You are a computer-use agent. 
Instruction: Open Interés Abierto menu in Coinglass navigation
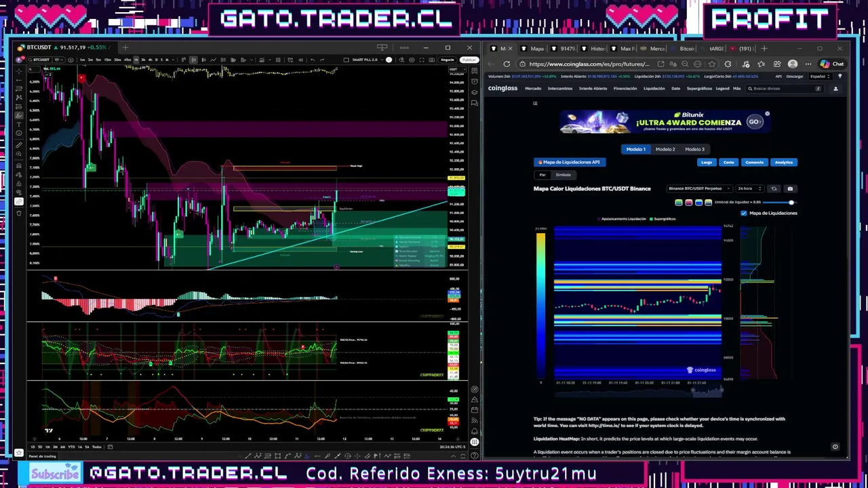click(593, 88)
